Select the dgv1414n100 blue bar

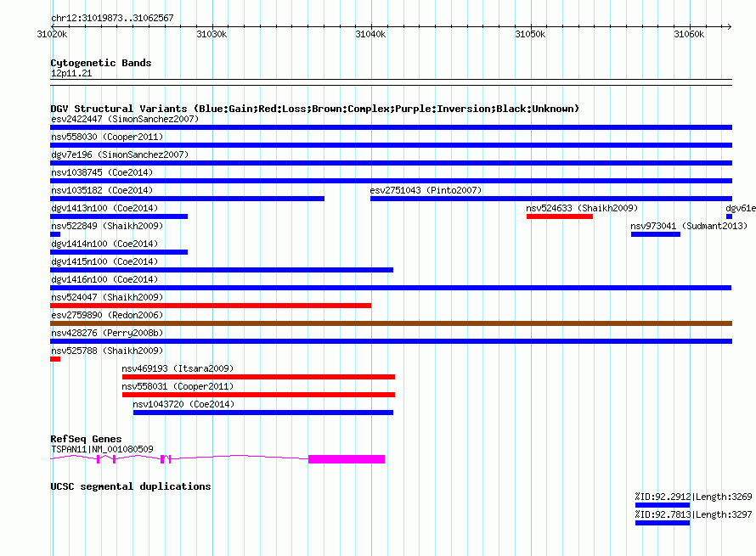[119, 252]
